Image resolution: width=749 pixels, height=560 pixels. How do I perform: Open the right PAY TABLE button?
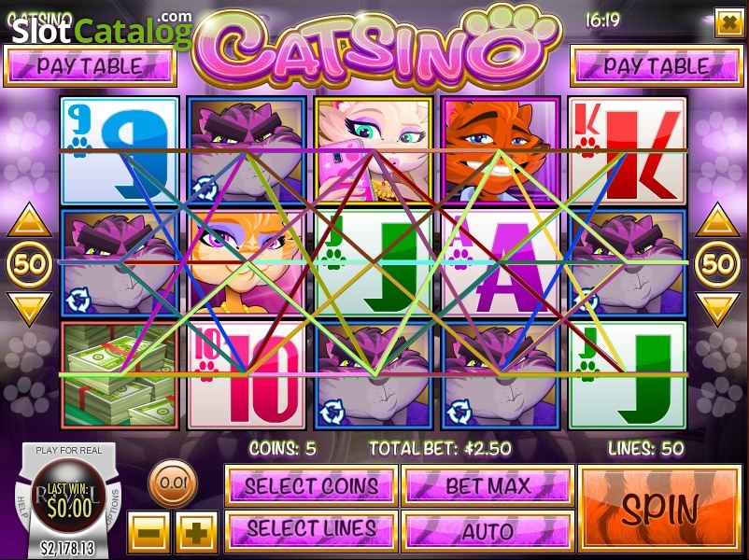(657, 66)
